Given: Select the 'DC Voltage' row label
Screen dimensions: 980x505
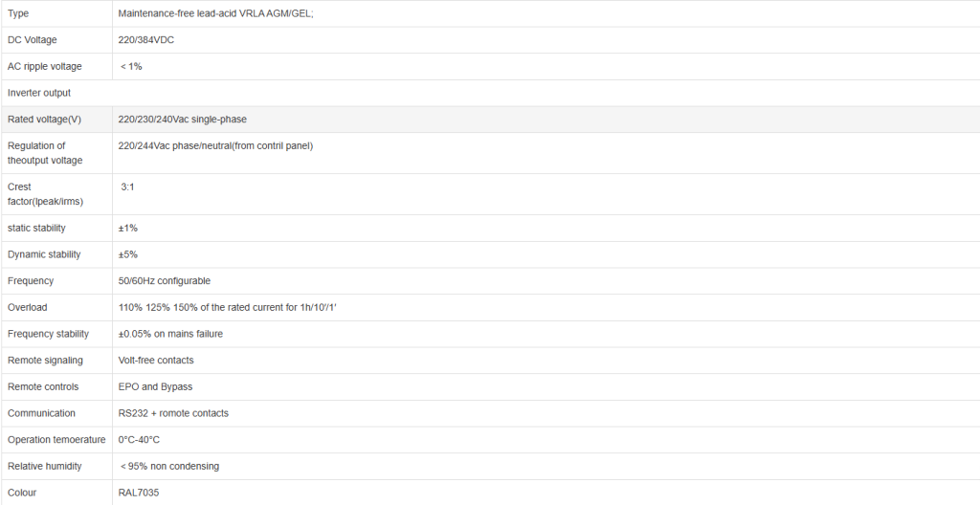Looking at the screenshot, I should click(x=32, y=40).
